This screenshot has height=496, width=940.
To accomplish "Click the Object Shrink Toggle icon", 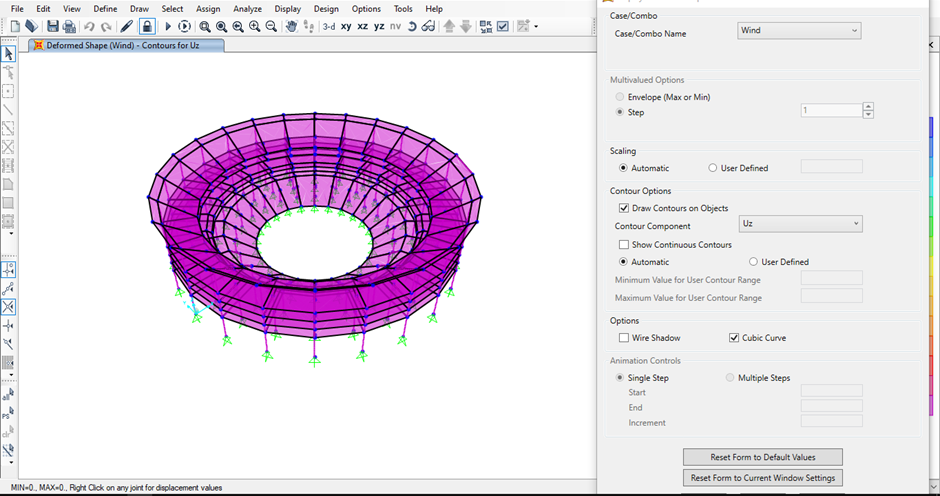I will click(486, 26).
